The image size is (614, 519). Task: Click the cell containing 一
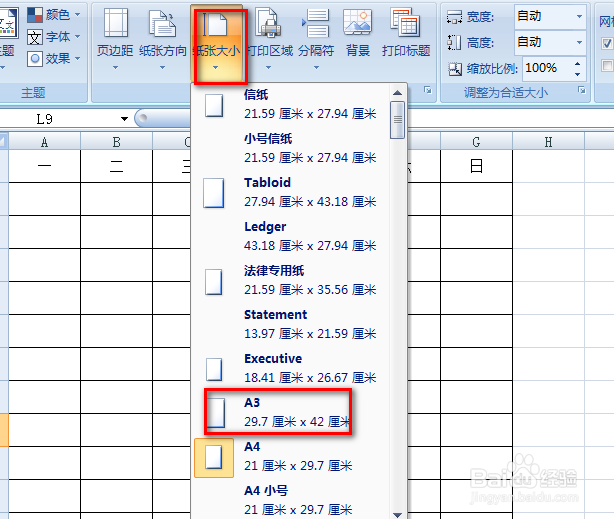45,166
